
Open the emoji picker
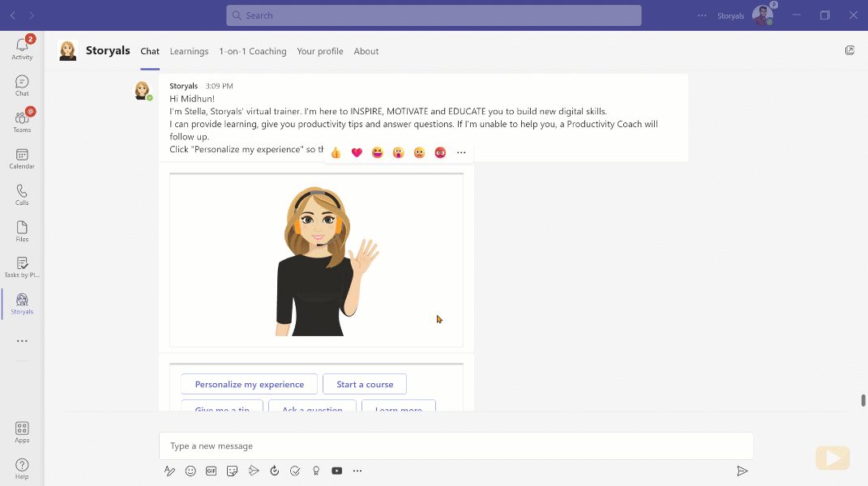[x=190, y=471]
